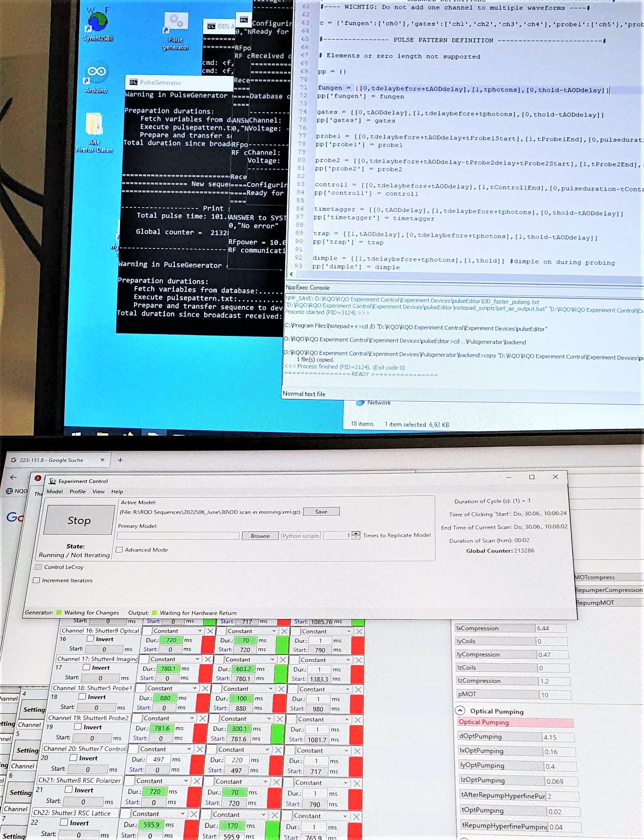This screenshot has height=840, width=644.
Task: Click the NQO bookmark globe icon
Action: 9,491
